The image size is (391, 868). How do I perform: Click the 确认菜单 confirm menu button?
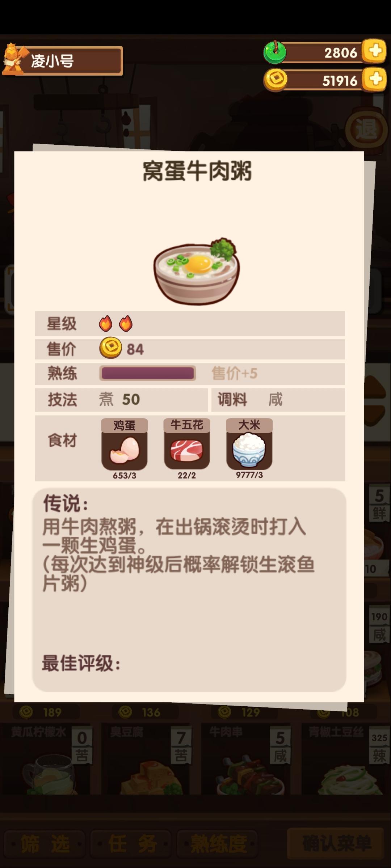[336, 844]
